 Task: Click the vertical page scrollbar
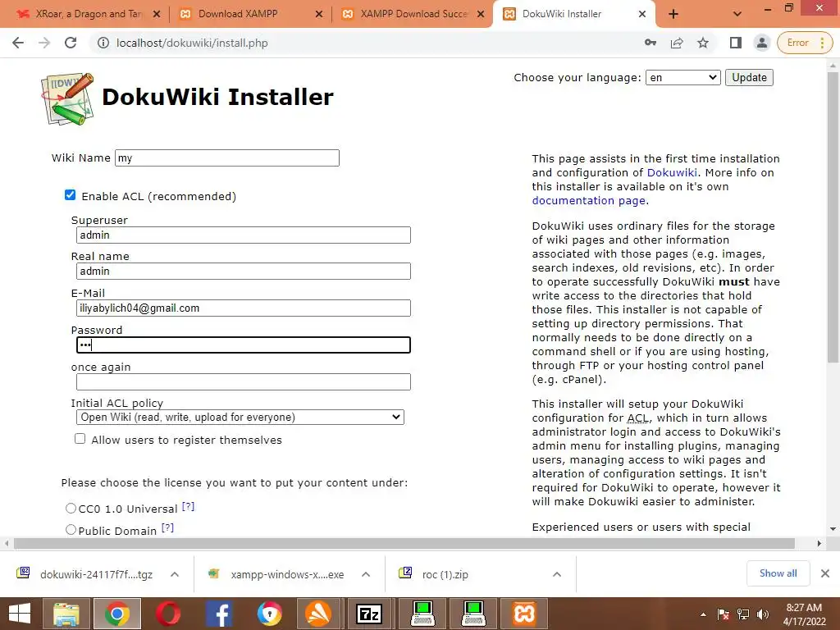pyautogui.click(x=833, y=217)
